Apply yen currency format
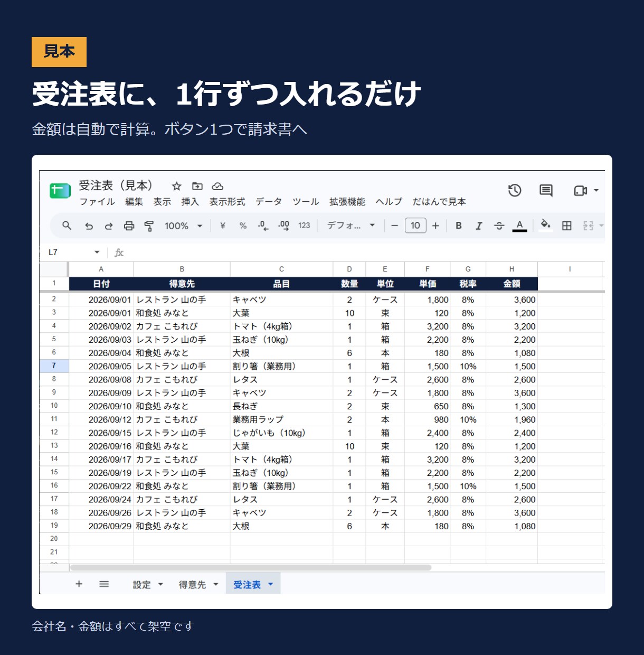644x655 pixels. tap(223, 226)
